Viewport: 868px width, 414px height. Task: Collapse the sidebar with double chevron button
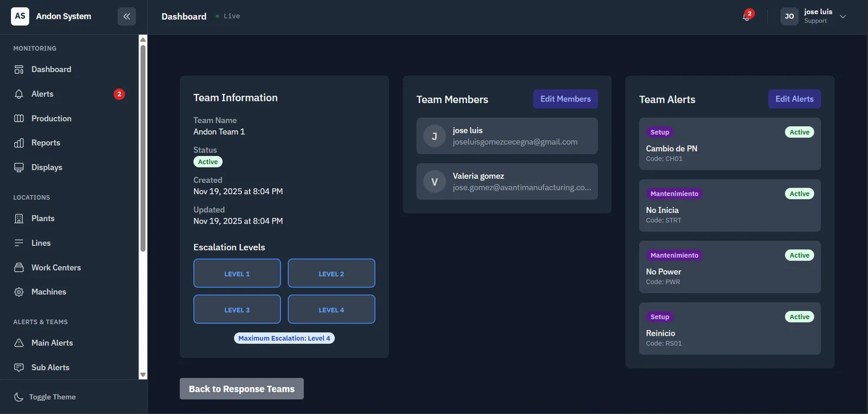(x=126, y=16)
